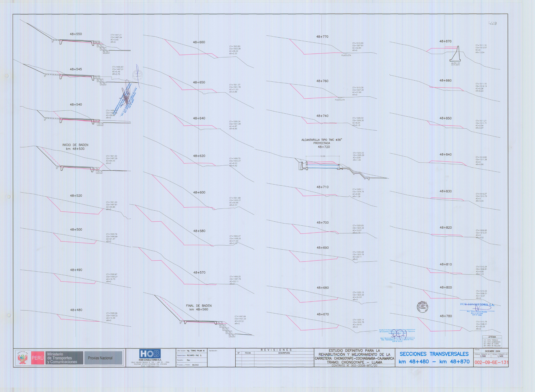
Task: Select the section label 48+830
Action: pos(446,191)
